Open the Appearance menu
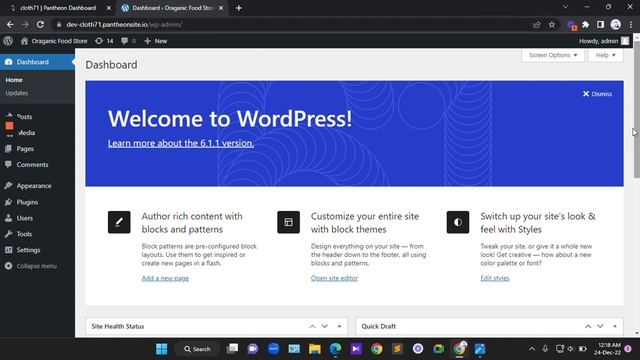 tap(34, 186)
